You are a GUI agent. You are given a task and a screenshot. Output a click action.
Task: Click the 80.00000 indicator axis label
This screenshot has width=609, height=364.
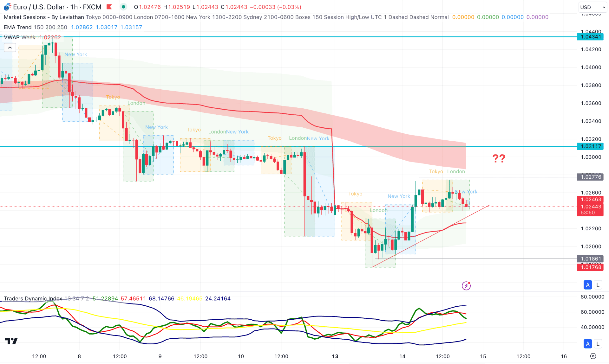(x=592, y=297)
